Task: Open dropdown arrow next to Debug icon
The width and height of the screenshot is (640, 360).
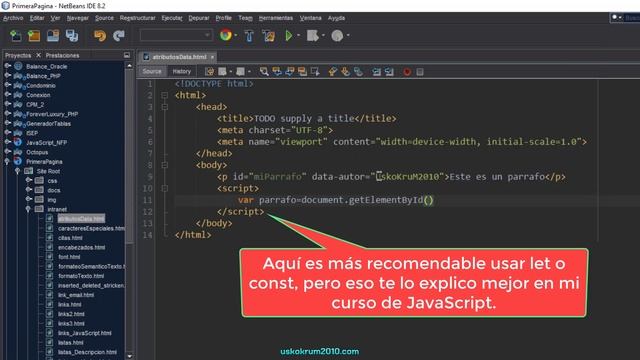Action: pyautogui.click(x=323, y=36)
